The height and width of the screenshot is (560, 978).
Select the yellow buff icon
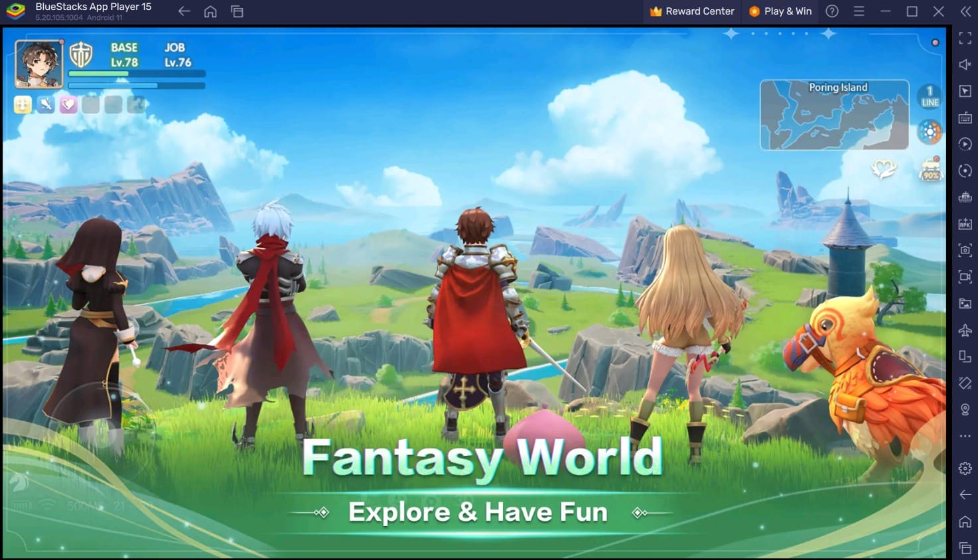point(23,104)
